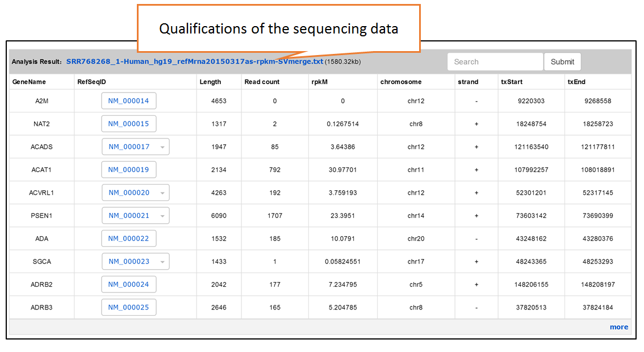Image resolution: width=644 pixels, height=352 pixels.
Task: Click the GeneName column header
Action: pyautogui.click(x=29, y=82)
